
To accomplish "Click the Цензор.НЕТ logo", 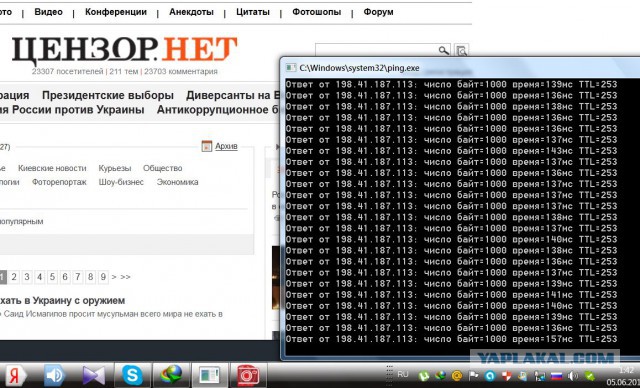I will click(124, 50).
